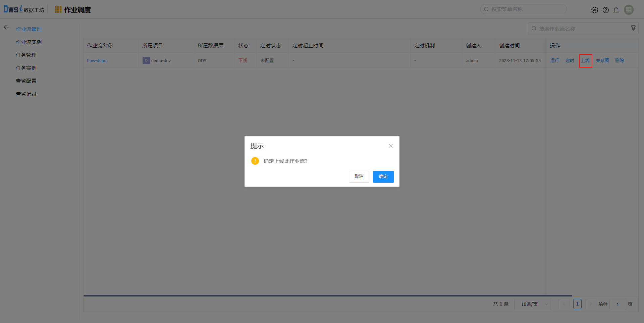This screenshot has width=644, height=323.
Task: Click the back arrow icon in sidebar
Action: click(7, 27)
